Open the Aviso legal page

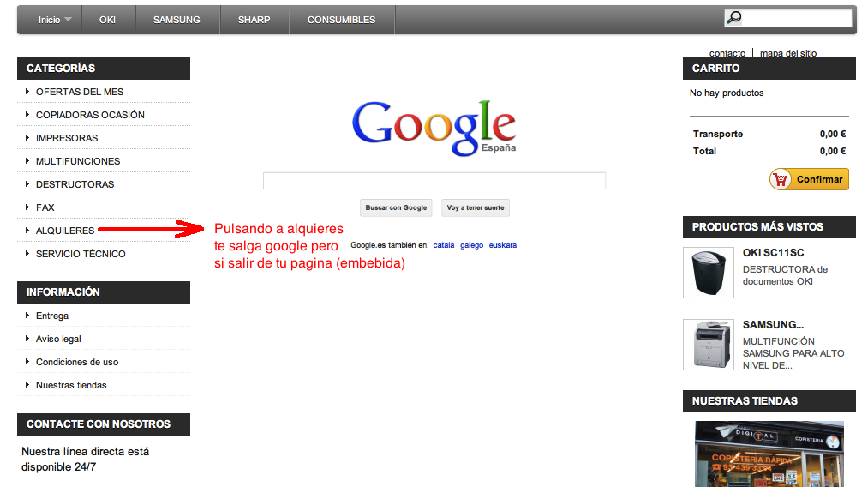click(58, 339)
